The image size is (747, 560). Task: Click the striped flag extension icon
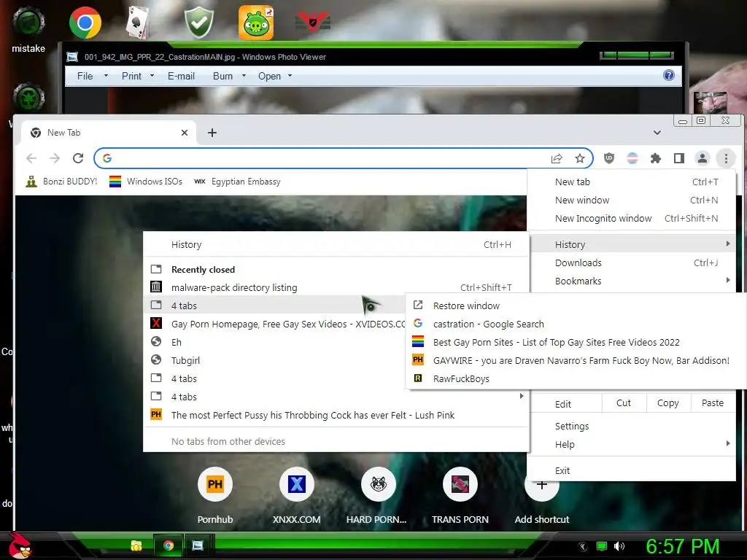point(632,158)
